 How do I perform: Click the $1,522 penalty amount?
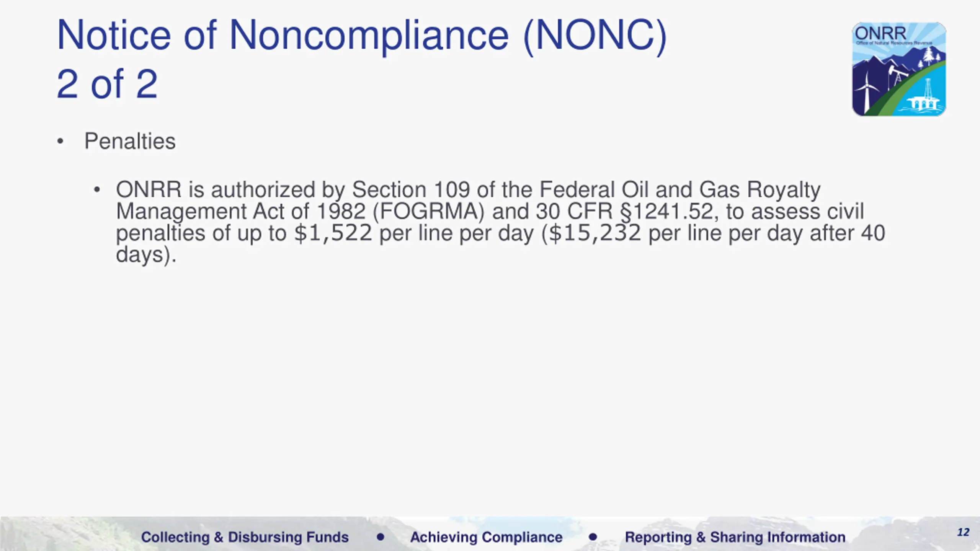pos(333,233)
